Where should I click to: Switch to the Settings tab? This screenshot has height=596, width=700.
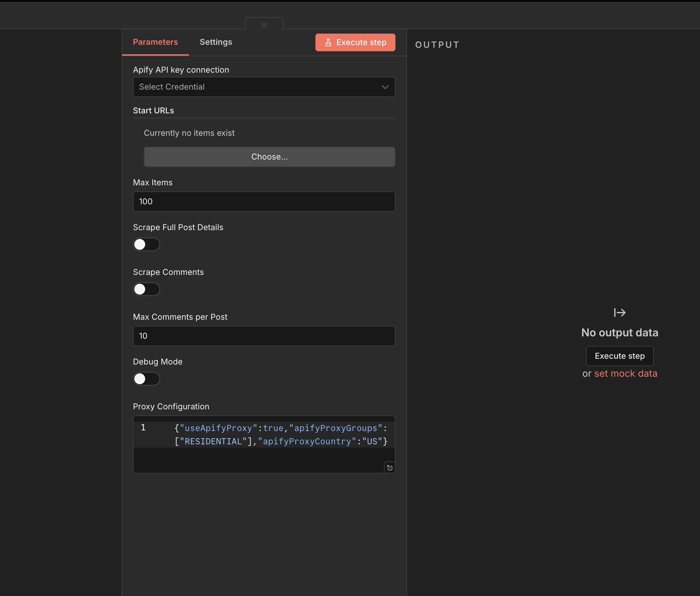(x=216, y=42)
